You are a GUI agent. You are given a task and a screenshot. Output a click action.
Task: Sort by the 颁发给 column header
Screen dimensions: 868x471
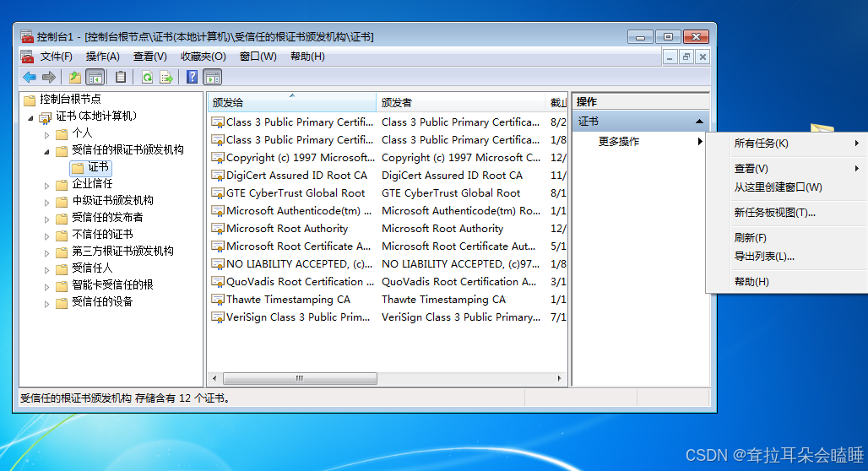(292, 102)
